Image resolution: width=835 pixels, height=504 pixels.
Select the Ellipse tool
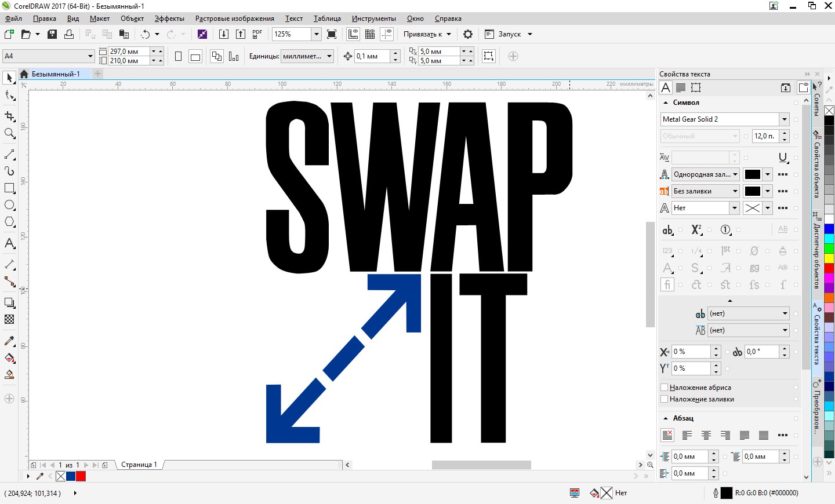click(x=9, y=205)
